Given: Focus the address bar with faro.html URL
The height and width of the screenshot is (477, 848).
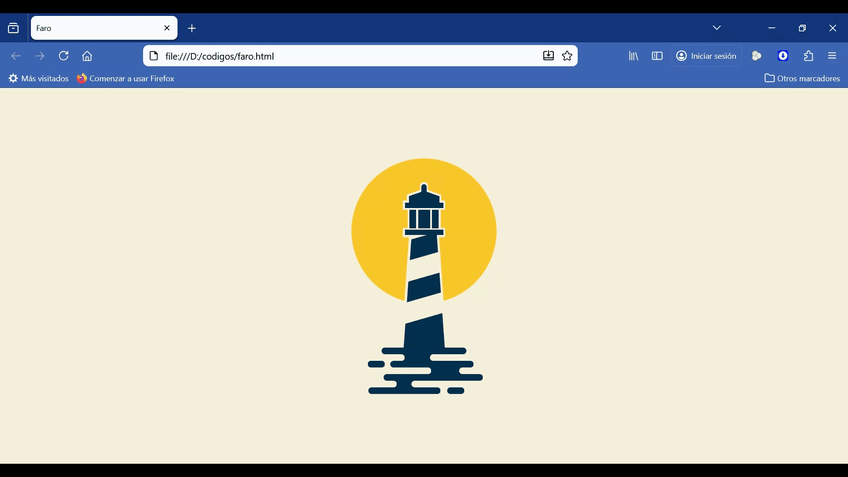Looking at the screenshot, I should [360, 56].
